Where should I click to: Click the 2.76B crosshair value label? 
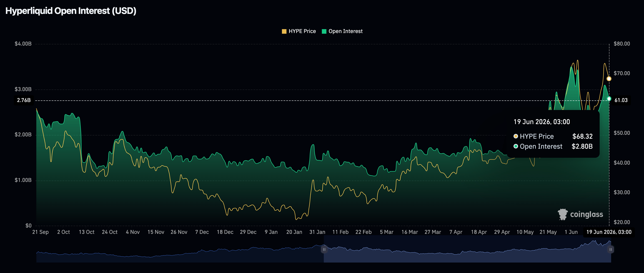tap(24, 100)
